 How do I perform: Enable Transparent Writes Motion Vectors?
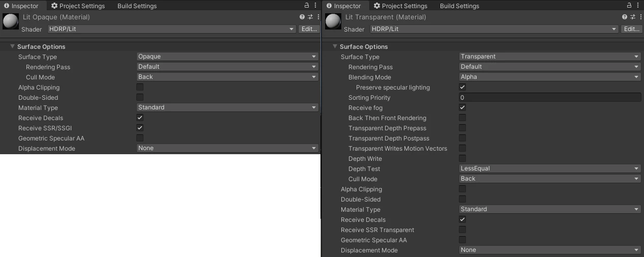tap(462, 148)
